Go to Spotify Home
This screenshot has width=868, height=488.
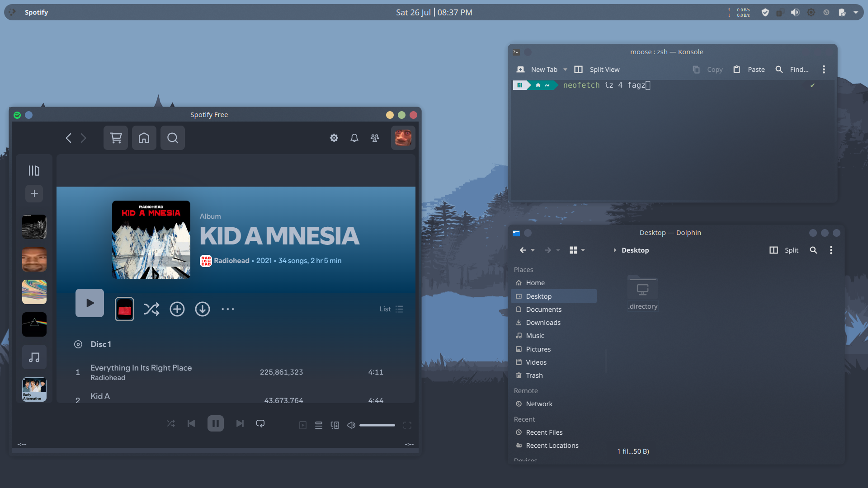[x=144, y=138]
